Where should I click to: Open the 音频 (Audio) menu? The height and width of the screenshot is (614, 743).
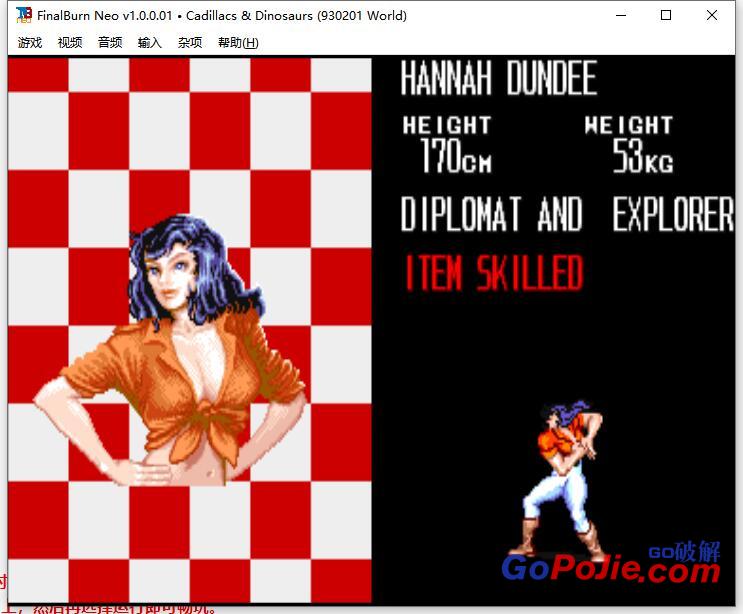pos(110,43)
